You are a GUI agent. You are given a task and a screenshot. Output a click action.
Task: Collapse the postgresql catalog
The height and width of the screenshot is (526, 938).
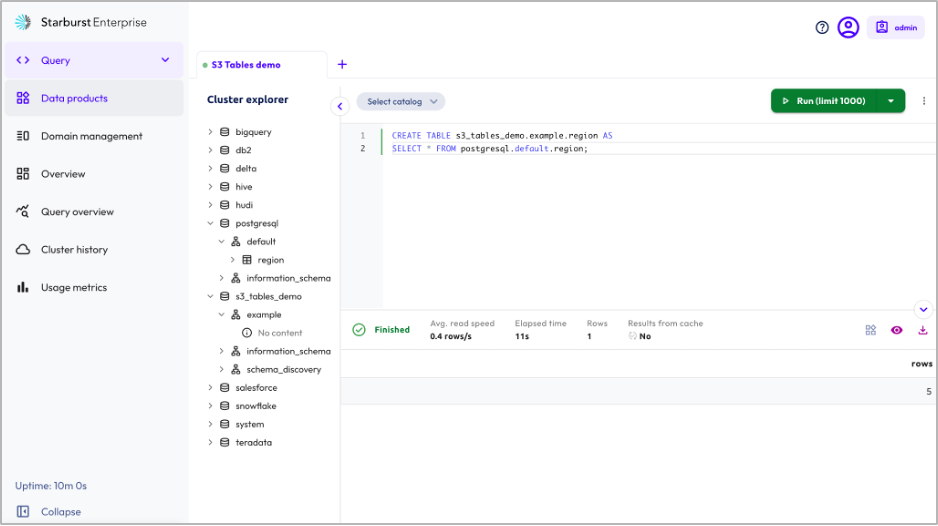[x=210, y=223]
